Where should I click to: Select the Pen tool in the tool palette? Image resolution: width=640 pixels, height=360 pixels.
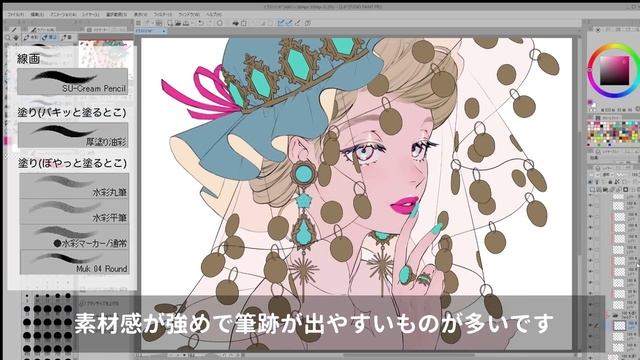pyautogui.click(x=13, y=30)
